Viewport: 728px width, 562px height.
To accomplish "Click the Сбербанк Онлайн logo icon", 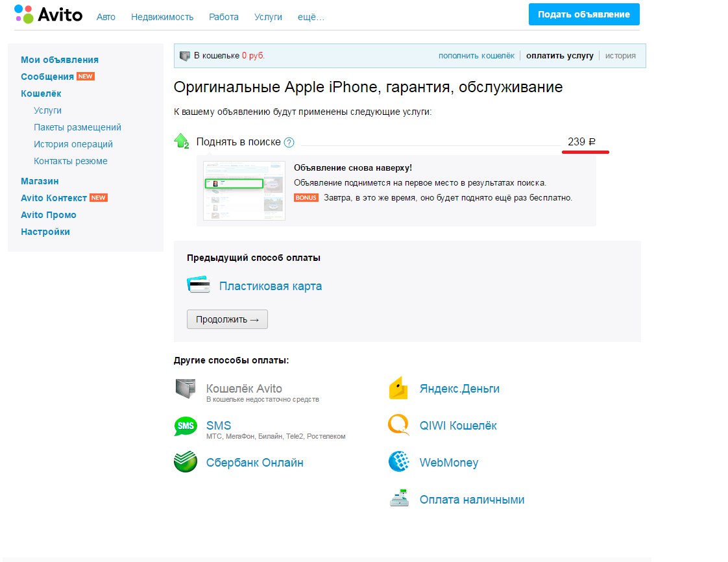I will 186,461.
